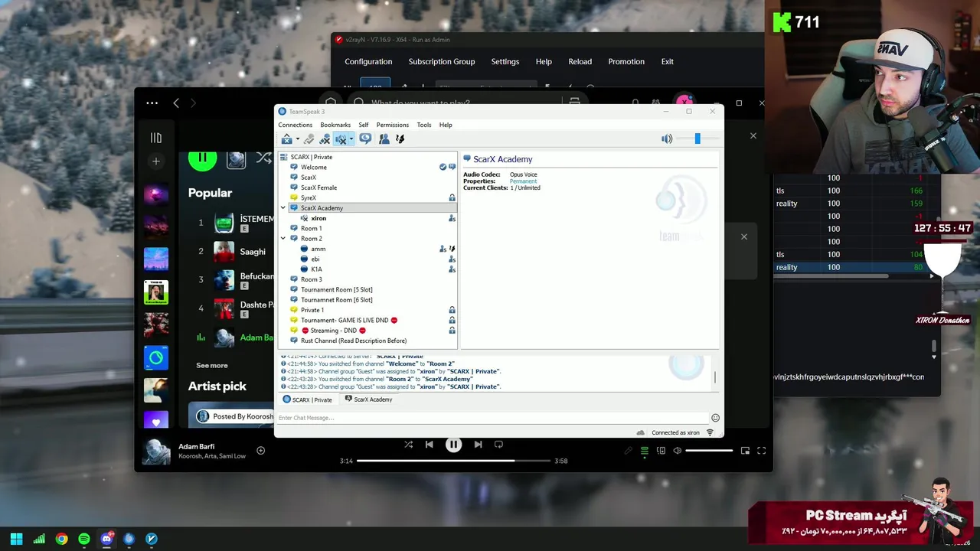Select Rust Channel (Read Description Before)
The height and width of the screenshot is (551, 980).
point(353,341)
